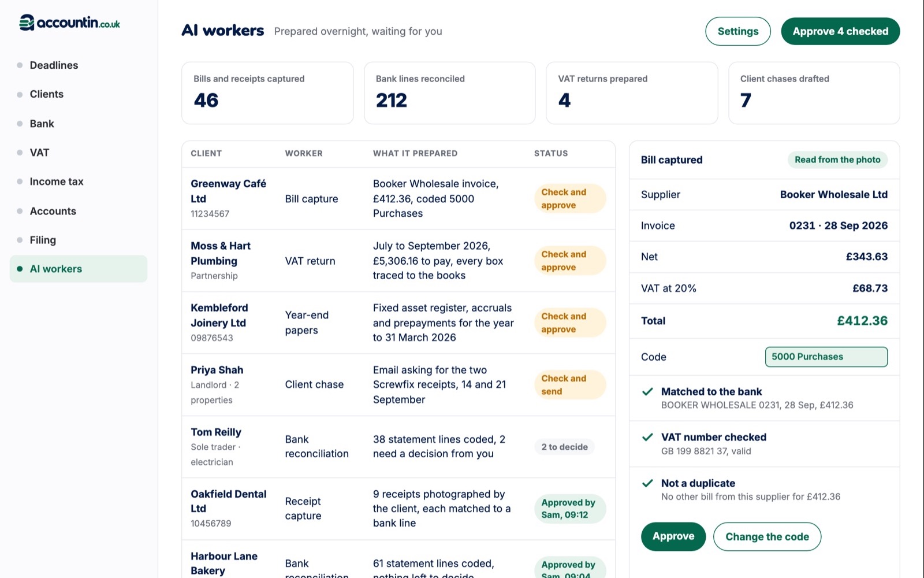Click the £412.36 total amount
The image size is (924, 578).
862,321
